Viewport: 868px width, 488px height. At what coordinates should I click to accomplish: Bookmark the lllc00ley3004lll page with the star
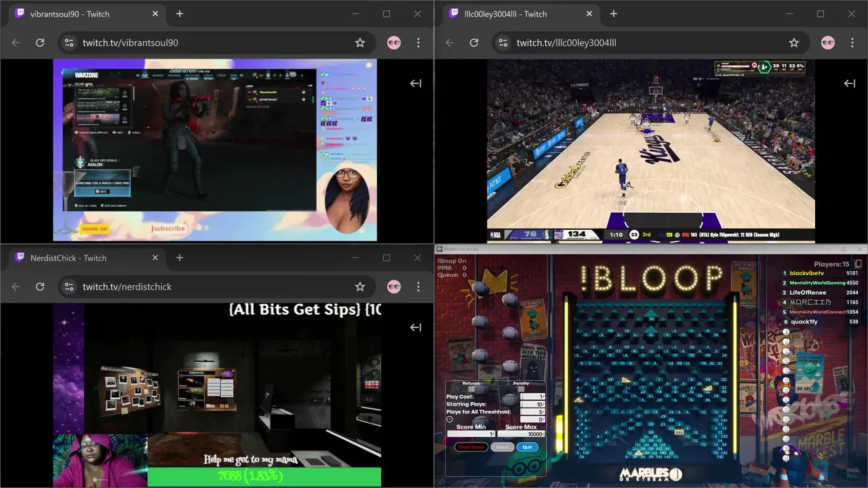click(794, 43)
